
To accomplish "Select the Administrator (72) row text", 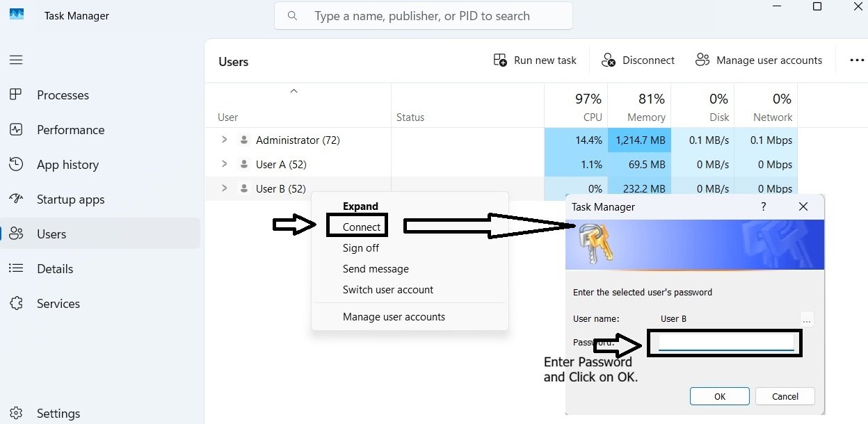I will 298,140.
